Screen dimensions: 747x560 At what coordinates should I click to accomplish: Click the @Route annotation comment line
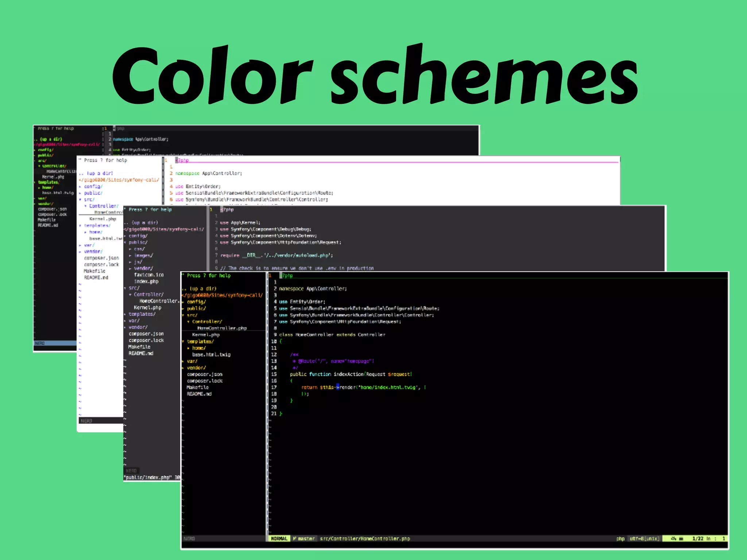coord(334,361)
